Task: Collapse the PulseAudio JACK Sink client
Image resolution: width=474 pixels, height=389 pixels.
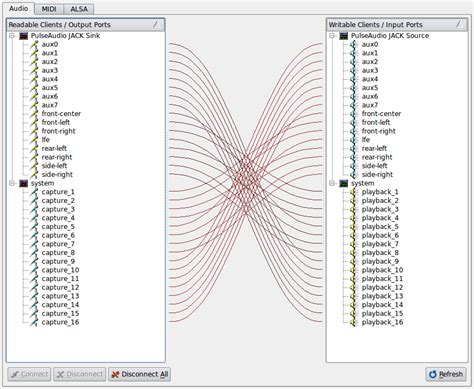Action: (x=12, y=36)
